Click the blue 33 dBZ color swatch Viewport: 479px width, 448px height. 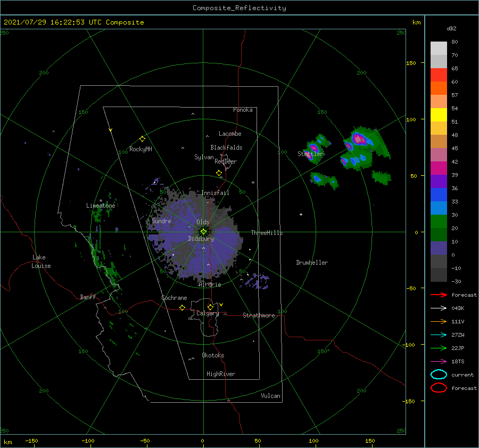click(x=439, y=195)
